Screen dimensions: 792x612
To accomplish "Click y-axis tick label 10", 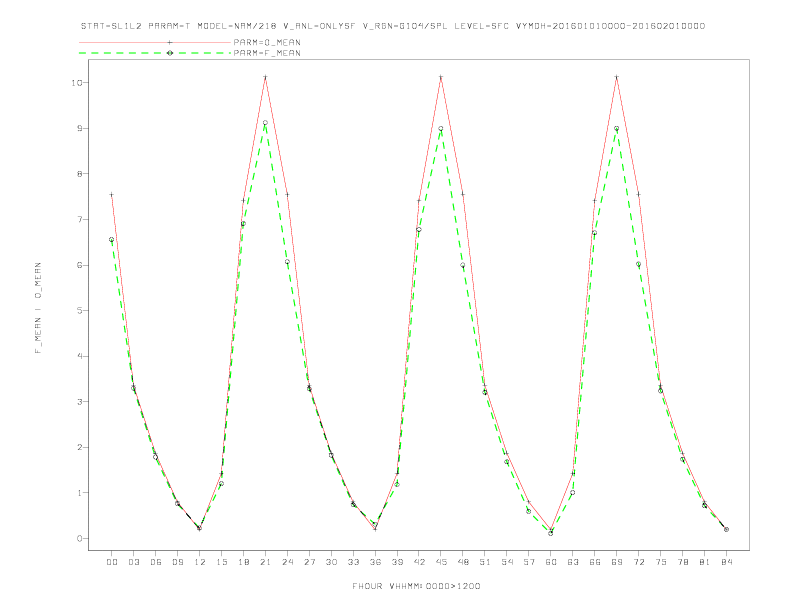I will (x=76, y=82).
